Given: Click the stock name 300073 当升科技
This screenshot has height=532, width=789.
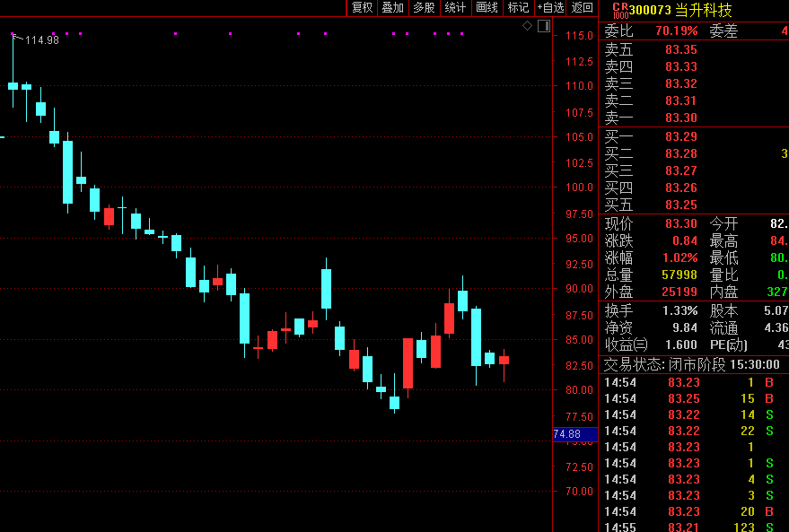Looking at the screenshot, I should pos(680,10).
